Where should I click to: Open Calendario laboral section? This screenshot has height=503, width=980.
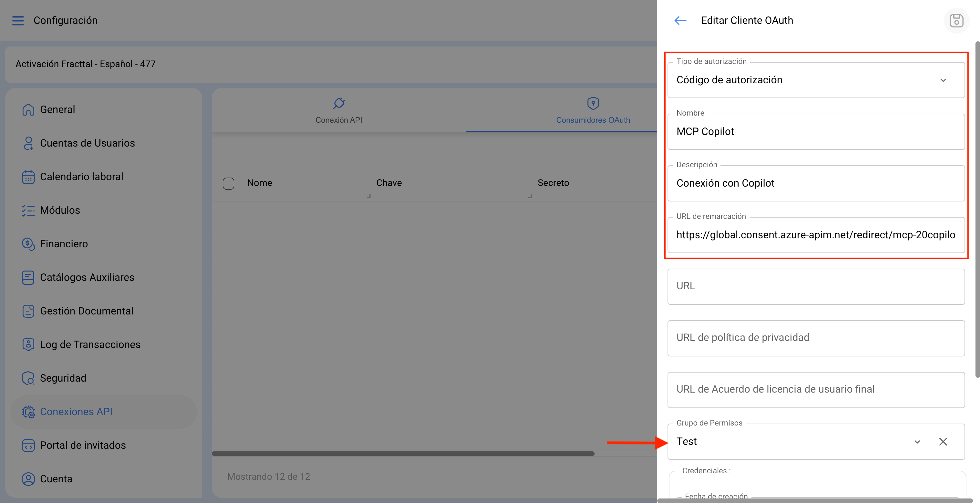pyautogui.click(x=104, y=177)
